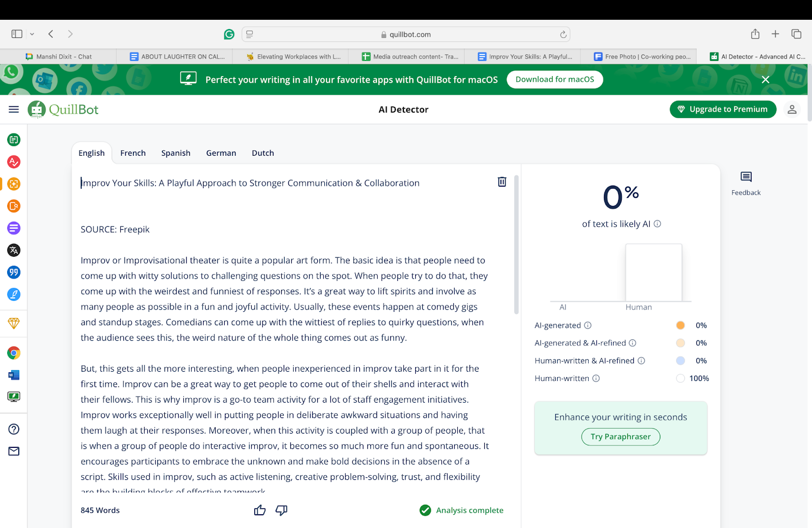Switch to 'Elevating Workplaces with L...' tab
The height and width of the screenshot is (528, 812).
(290, 57)
